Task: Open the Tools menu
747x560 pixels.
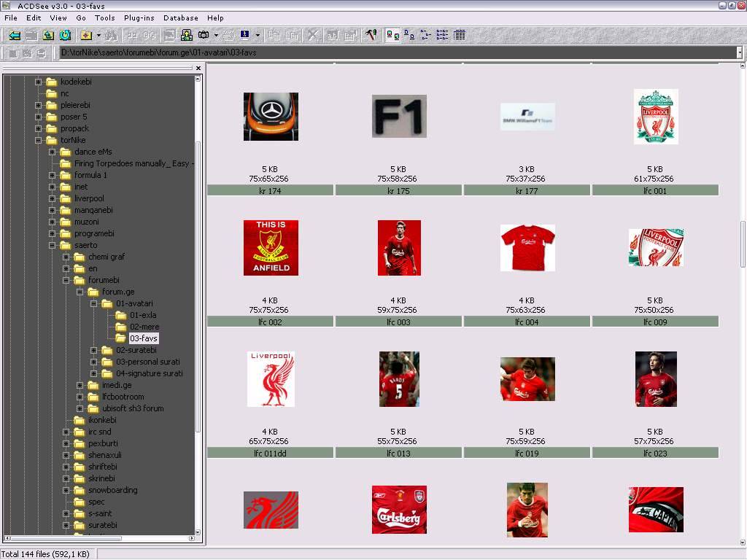Action: (105, 18)
